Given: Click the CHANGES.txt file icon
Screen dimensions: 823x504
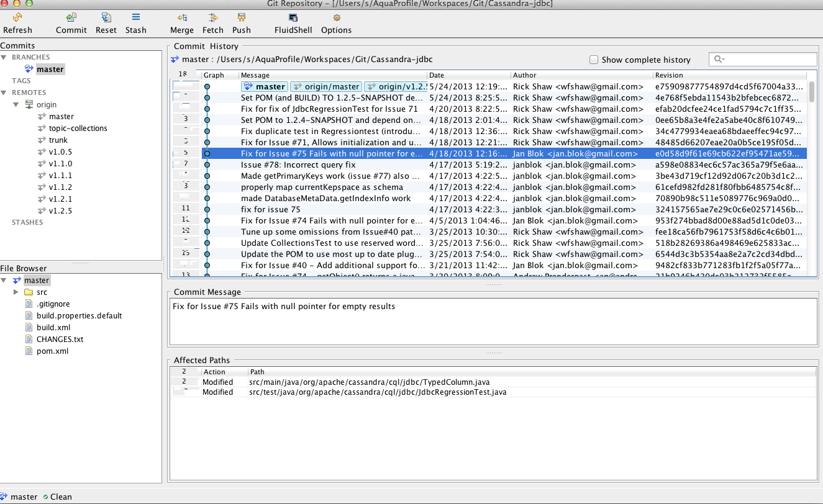Looking at the screenshot, I should 29,340.
